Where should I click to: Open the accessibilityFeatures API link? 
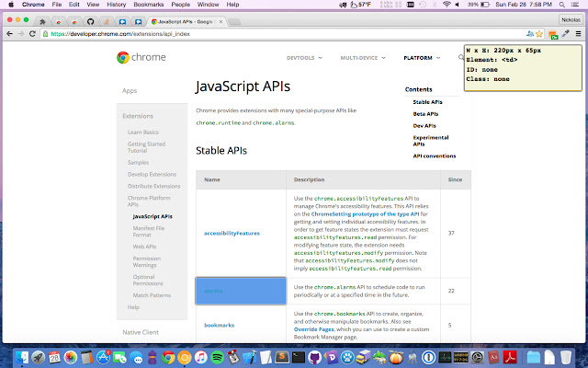pos(232,233)
